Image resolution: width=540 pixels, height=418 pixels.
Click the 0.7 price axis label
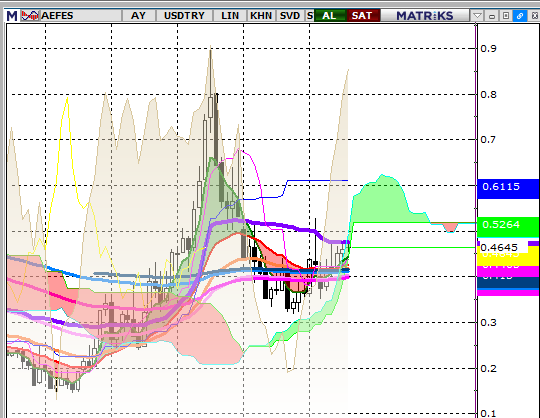tap(489, 140)
